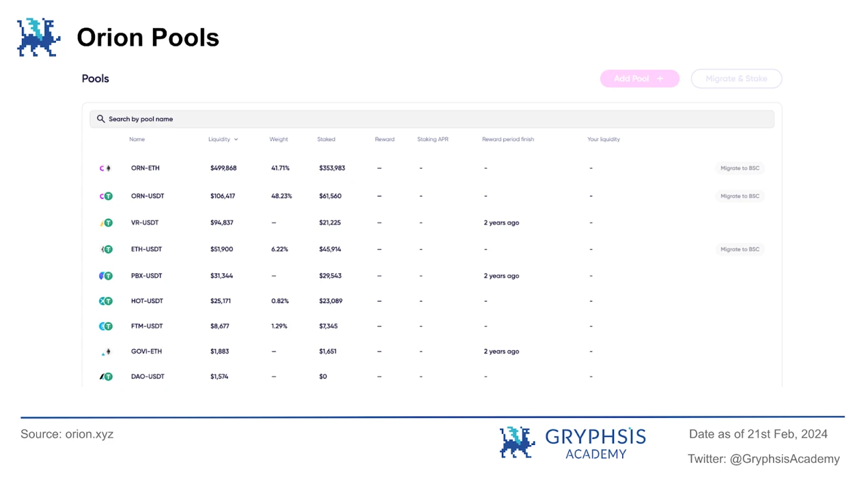Select the FTM-USDT pool name
This screenshot has height=482, width=868.
pyautogui.click(x=147, y=326)
